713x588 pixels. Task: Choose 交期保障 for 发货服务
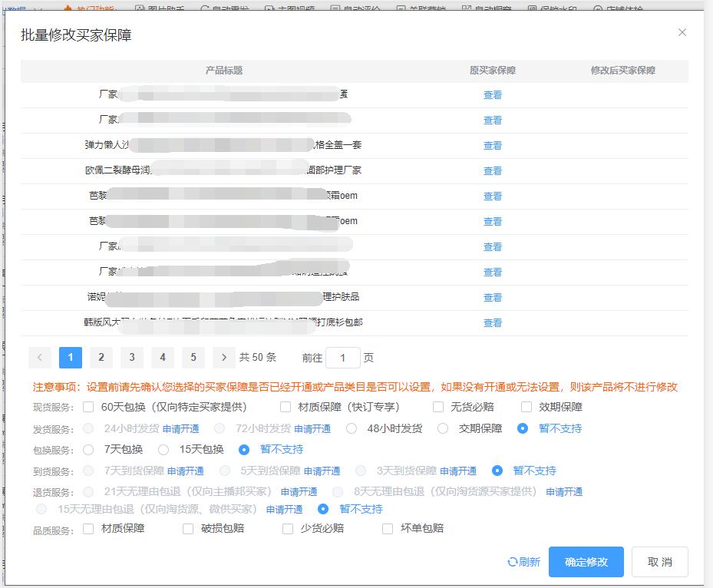[x=443, y=428]
